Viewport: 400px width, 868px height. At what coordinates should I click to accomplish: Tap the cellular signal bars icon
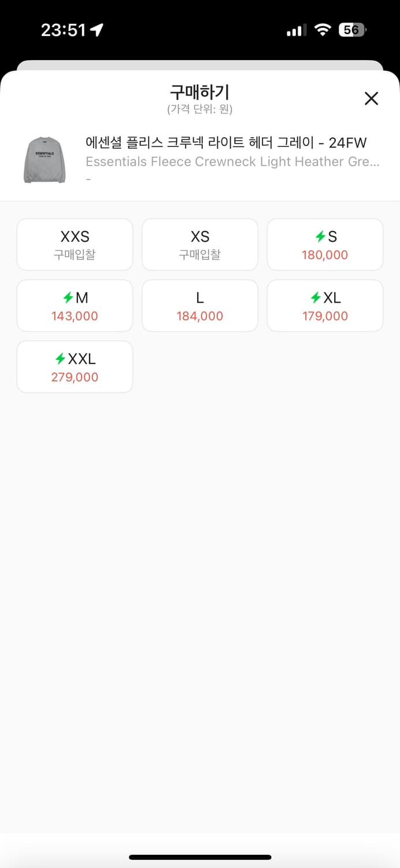(296, 31)
